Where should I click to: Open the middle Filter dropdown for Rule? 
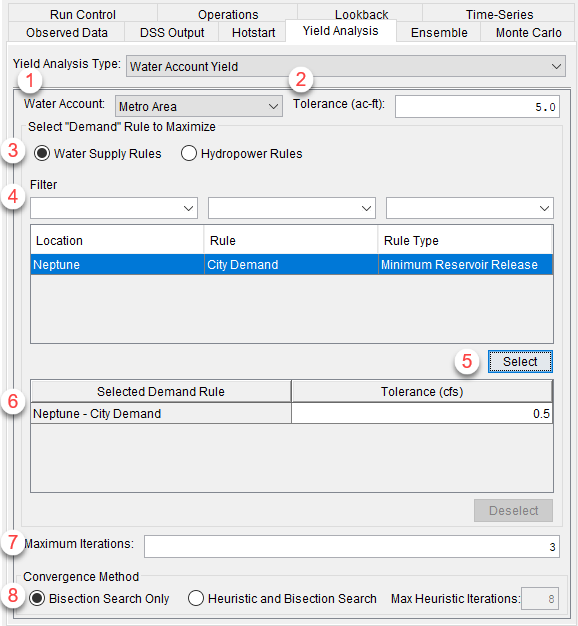[x=292, y=208]
